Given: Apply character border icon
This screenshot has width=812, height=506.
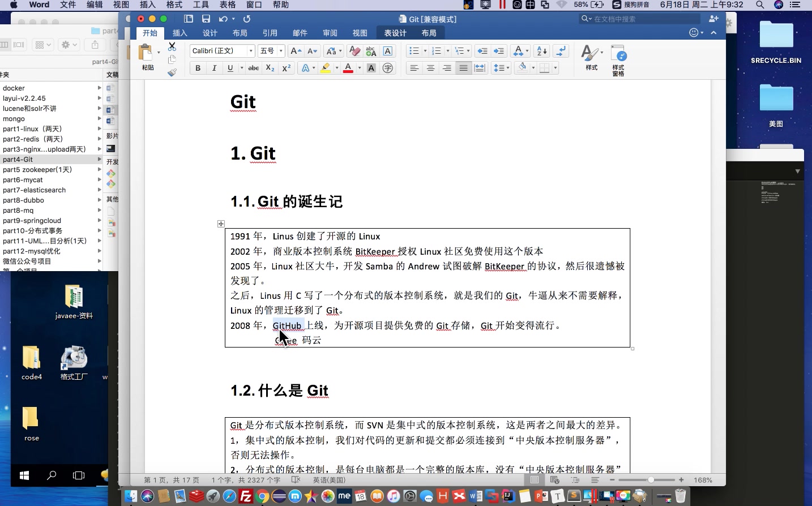Looking at the screenshot, I should 388,51.
